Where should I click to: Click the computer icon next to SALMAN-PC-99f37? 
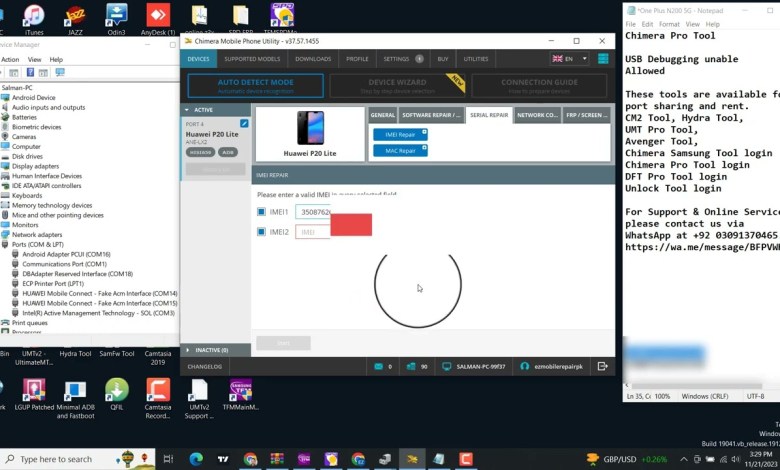point(446,367)
